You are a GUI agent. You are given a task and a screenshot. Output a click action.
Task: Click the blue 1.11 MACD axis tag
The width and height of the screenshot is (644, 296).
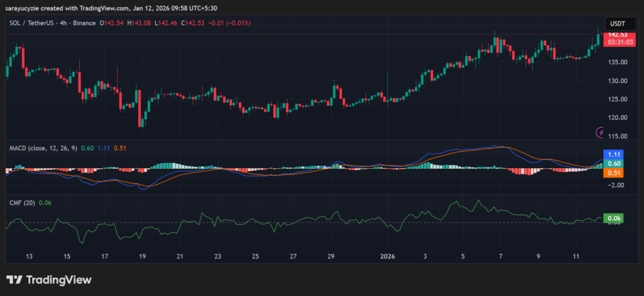[x=614, y=154]
